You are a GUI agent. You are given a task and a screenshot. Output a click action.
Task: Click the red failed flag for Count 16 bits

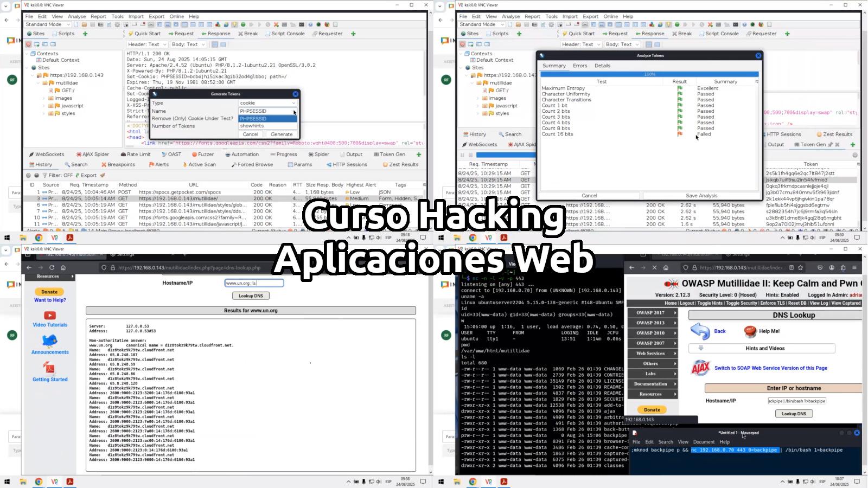pyautogui.click(x=680, y=134)
